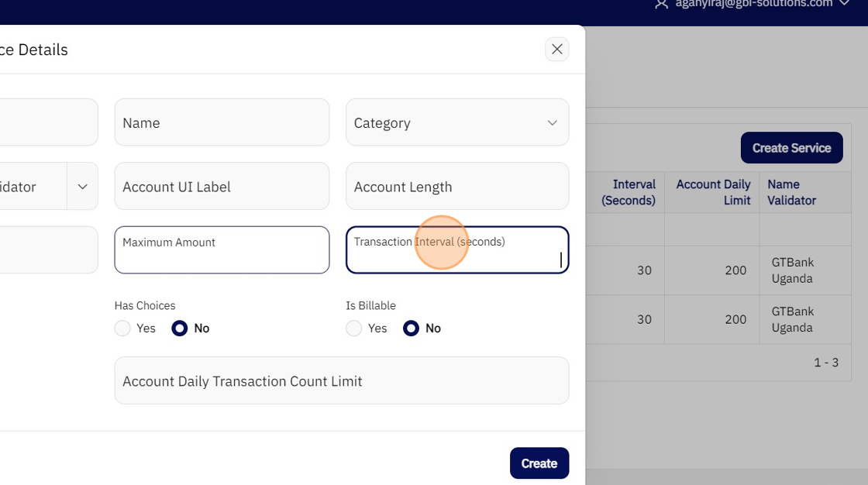Select Yes for Has Choices
Viewport: 868px width, 485px height.
122,328
